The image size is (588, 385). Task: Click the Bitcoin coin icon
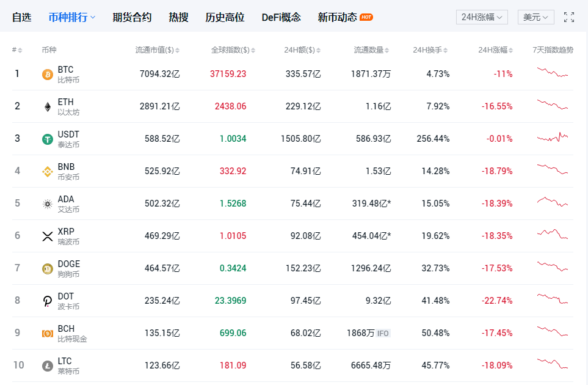[47, 75]
